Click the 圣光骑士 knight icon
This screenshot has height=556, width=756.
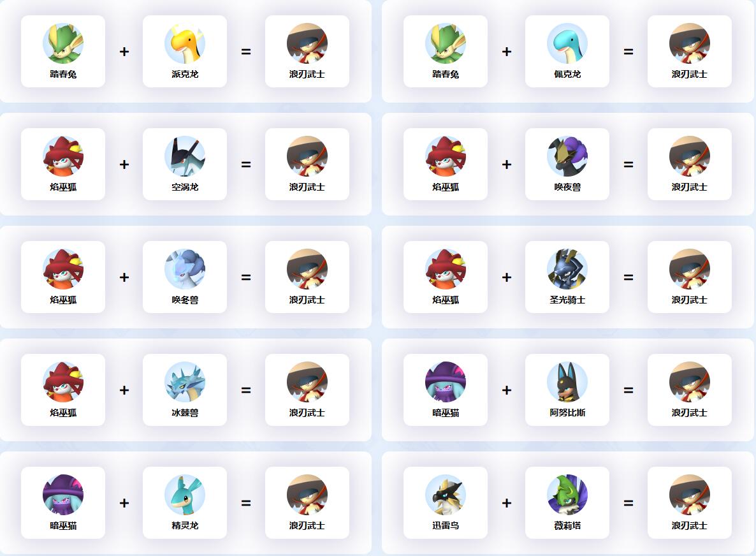pyautogui.click(x=567, y=269)
